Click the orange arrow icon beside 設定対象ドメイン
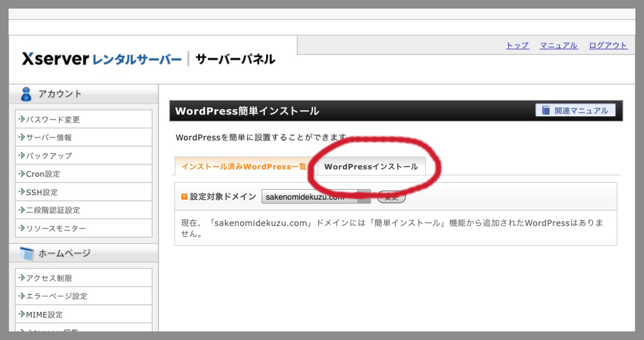Screen dimensions: 644x340 click(x=184, y=197)
